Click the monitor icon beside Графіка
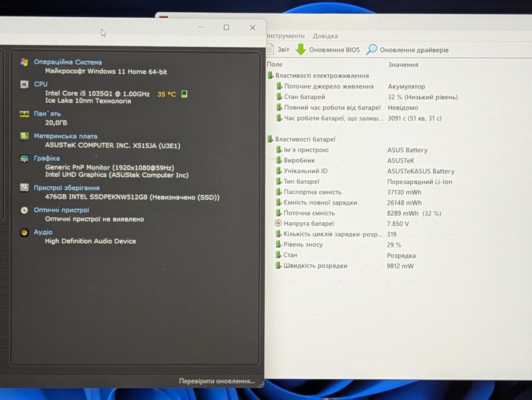This screenshot has width=532, height=400. coord(24,158)
